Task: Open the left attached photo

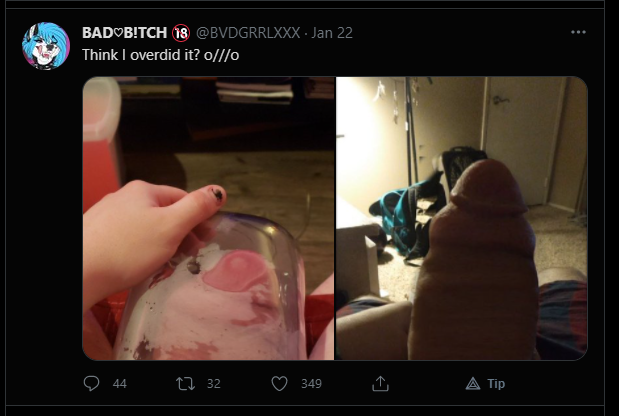Action: (x=208, y=218)
